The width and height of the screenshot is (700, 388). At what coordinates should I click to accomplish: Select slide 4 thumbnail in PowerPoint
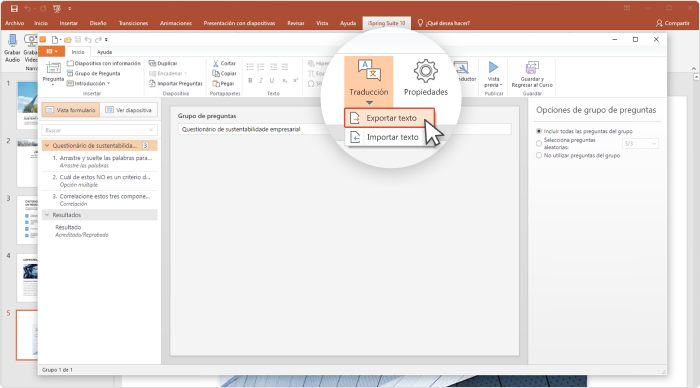(x=27, y=278)
